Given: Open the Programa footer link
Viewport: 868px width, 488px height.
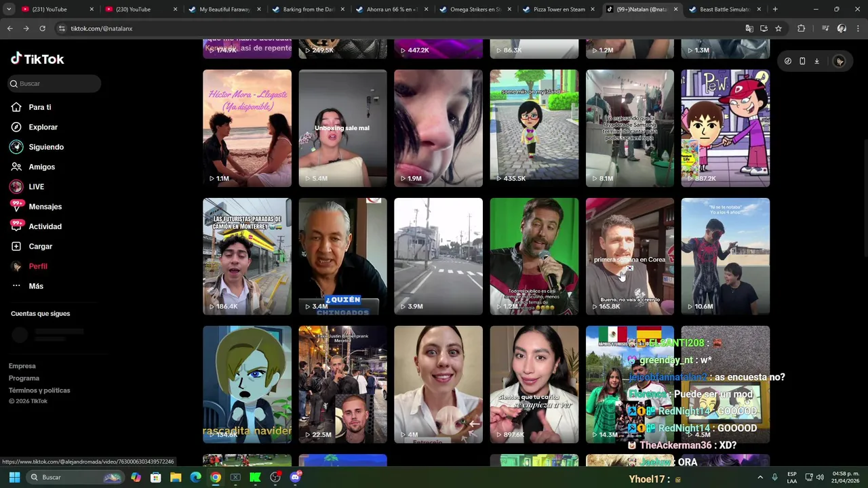Looking at the screenshot, I should coord(24,378).
